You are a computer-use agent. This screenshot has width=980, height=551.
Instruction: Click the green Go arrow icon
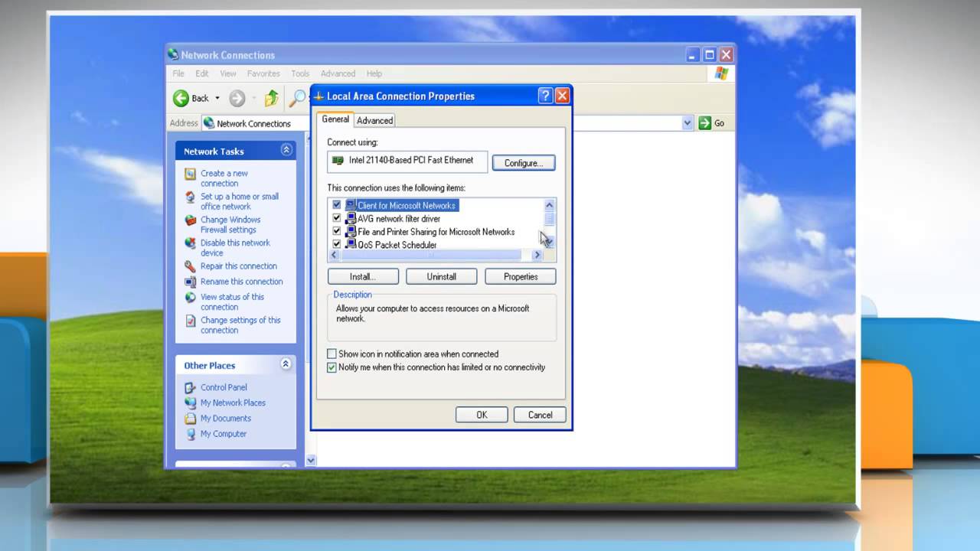(705, 123)
